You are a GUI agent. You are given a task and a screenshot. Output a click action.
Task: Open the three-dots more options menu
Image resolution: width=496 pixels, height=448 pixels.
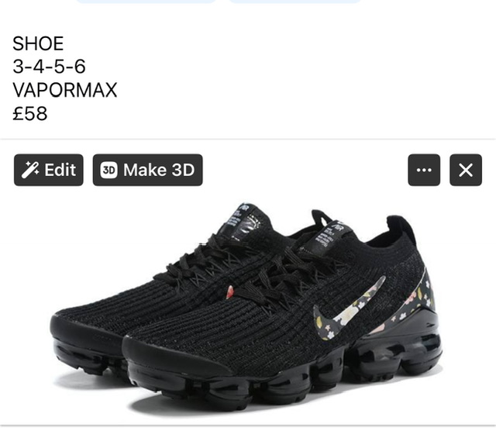click(x=424, y=170)
